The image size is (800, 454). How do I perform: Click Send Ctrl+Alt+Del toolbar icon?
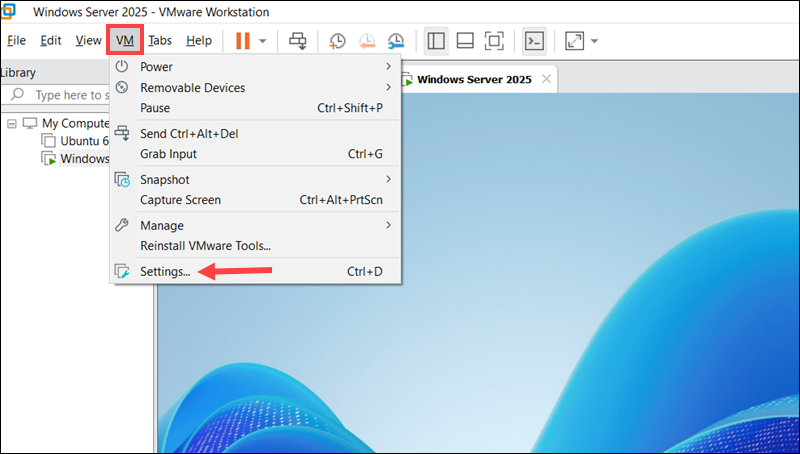tap(297, 41)
